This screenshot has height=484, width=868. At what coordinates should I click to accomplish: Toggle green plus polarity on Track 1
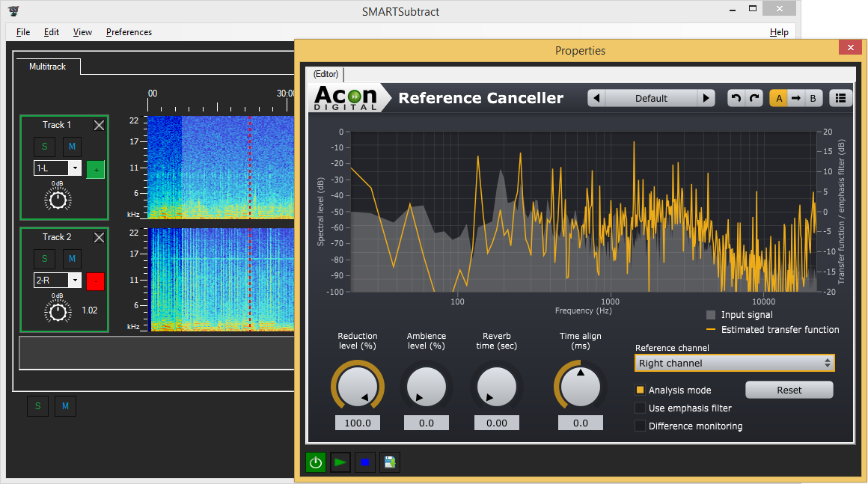pos(95,169)
